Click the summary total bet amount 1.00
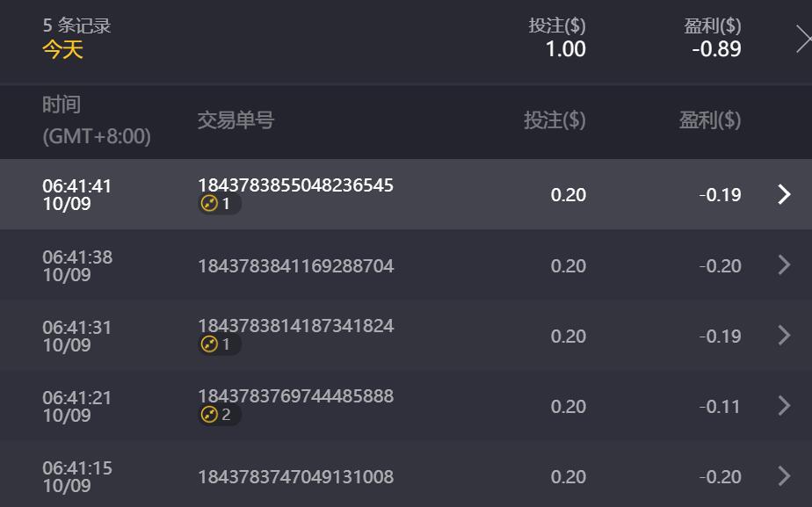812x507 pixels. [565, 49]
